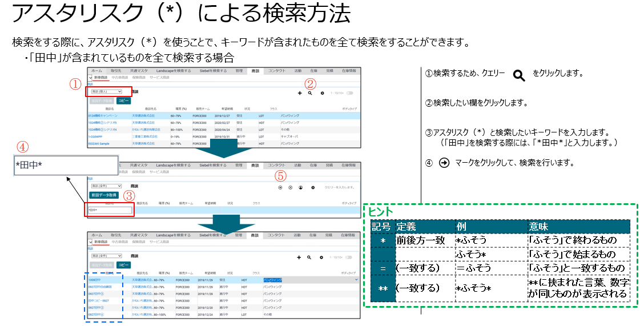Open the 商談(全件) dropdown in the middle screenshot

pos(107,186)
